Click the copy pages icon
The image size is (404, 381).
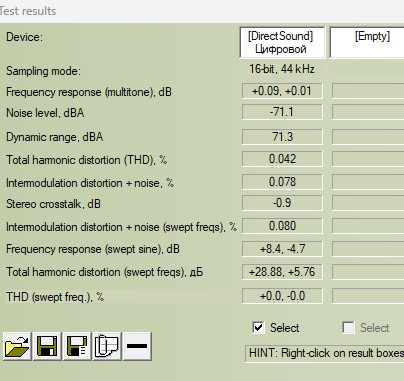107,346
